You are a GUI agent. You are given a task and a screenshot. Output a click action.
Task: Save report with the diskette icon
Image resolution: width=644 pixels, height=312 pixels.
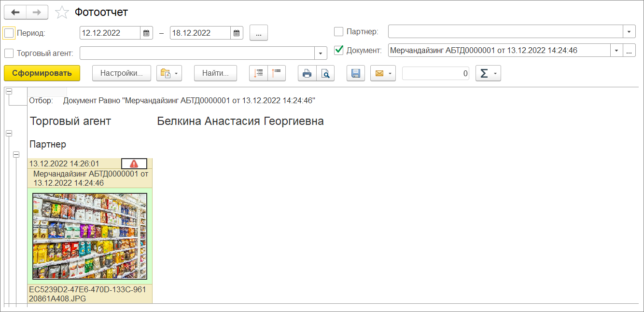(356, 73)
